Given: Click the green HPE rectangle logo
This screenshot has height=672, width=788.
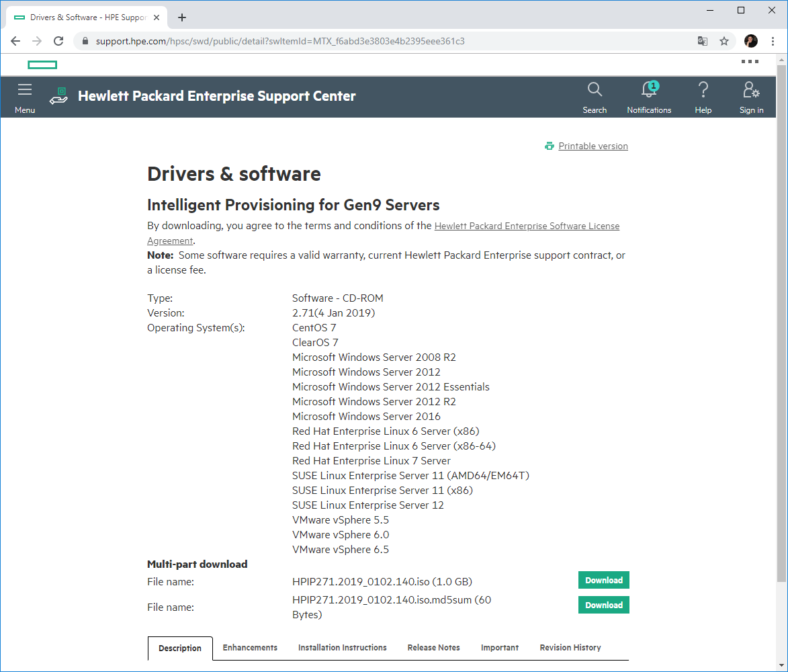Looking at the screenshot, I should click(42, 65).
